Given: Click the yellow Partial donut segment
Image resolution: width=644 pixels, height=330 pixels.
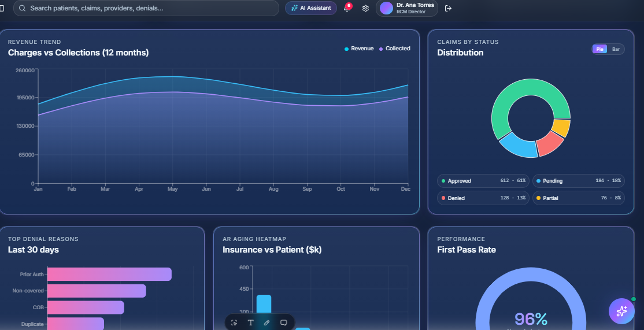Looking at the screenshot, I should click(x=561, y=127).
